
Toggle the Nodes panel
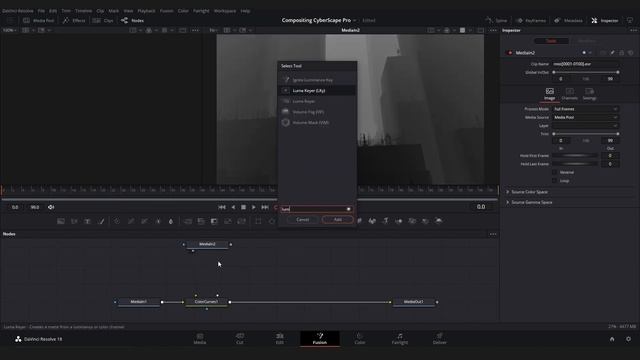pos(132,20)
